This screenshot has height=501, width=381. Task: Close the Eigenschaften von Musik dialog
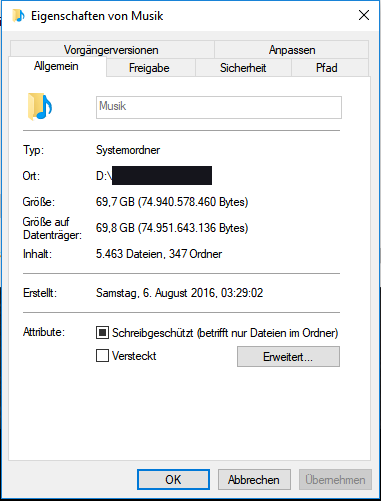[x=364, y=15]
